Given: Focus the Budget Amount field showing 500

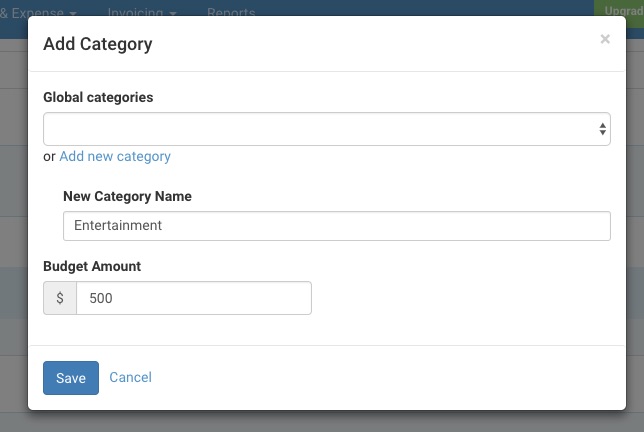Looking at the screenshot, I should [194, 298].
